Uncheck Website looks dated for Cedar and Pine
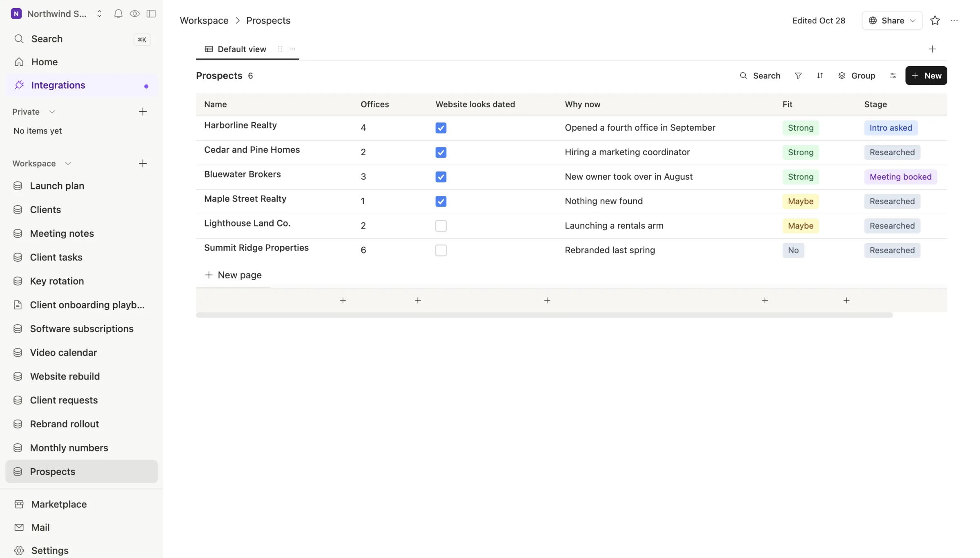Viewport: 980px width, 558px height. coord(441,153)
